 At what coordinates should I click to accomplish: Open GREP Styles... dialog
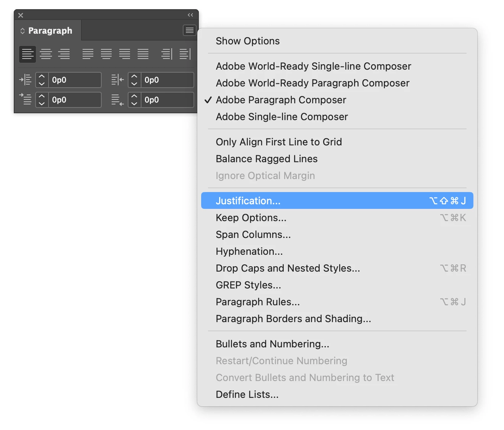tap(337, 285)
